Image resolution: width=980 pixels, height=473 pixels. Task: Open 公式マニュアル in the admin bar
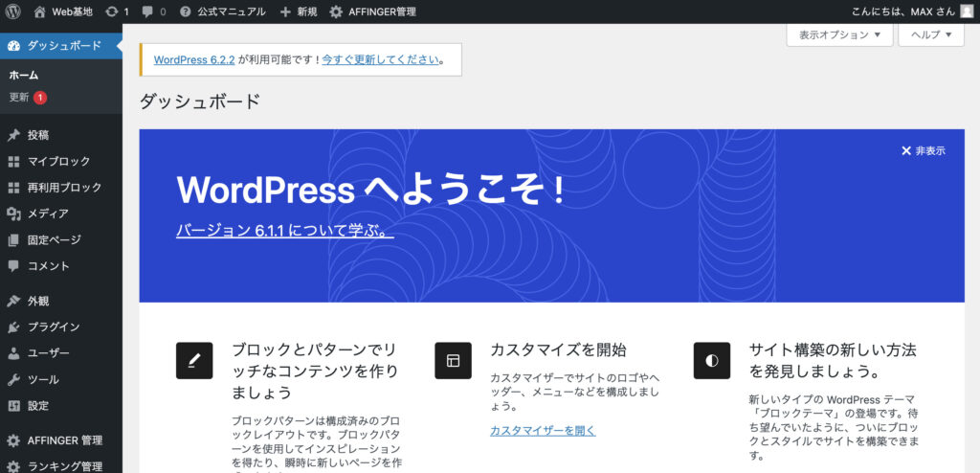tap(224, 11)
